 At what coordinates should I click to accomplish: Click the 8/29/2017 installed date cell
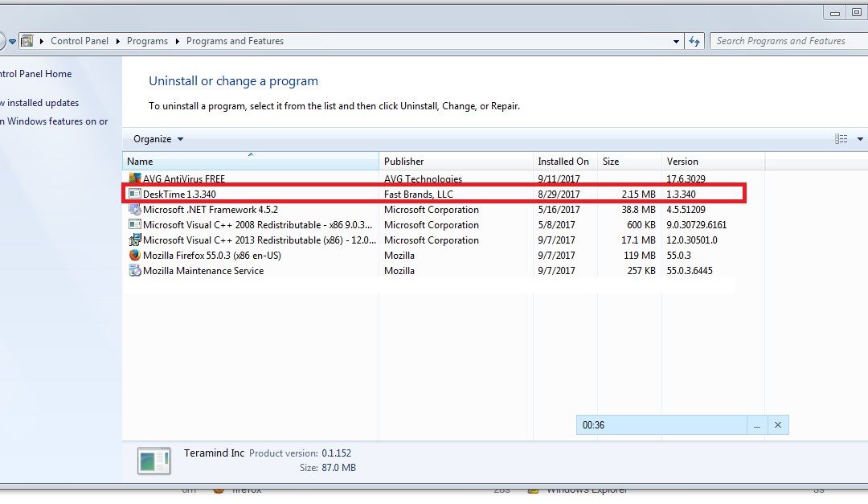point(559,195)
